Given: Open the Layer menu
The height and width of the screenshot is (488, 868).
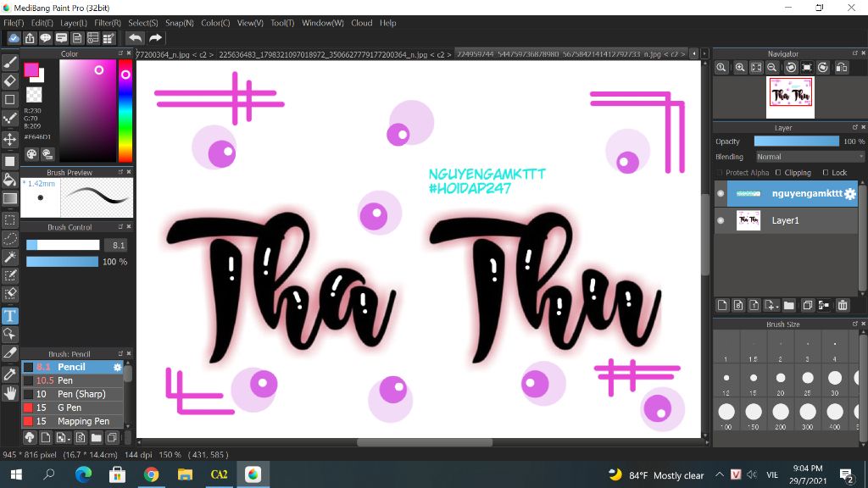Looking at the screenshot, I should point(74,23).
